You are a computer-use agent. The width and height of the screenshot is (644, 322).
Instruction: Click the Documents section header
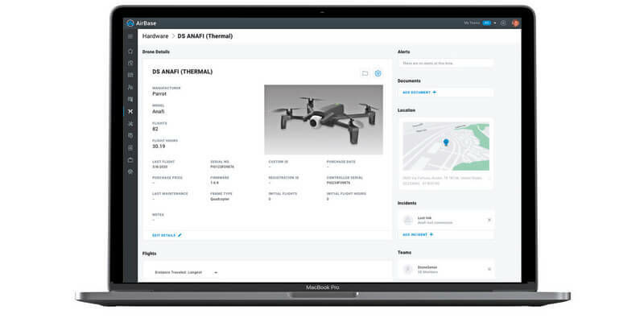click(x=409, y=81)
